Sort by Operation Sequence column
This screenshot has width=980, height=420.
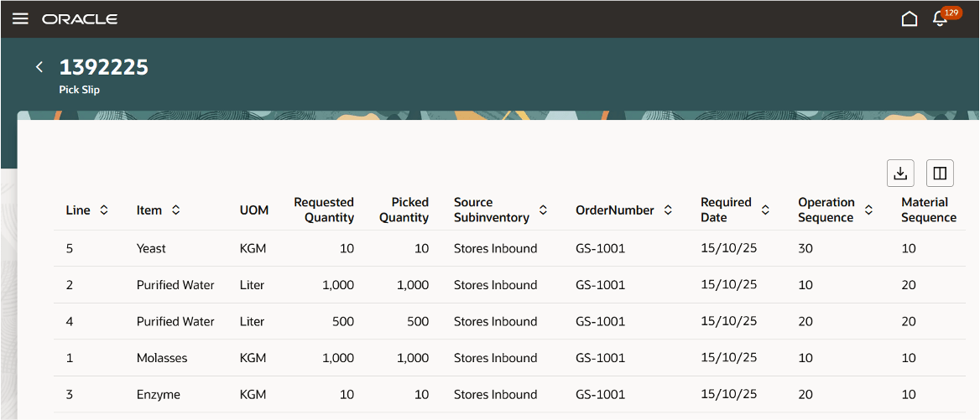(x=868, y=210)
